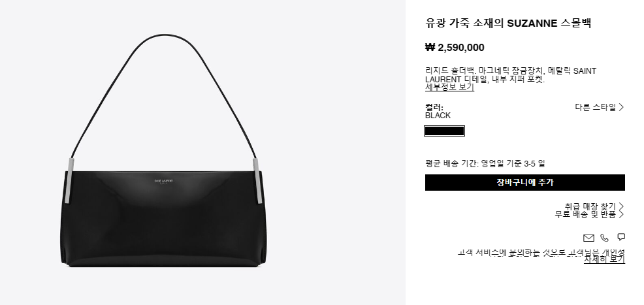This screenshot has width=644, height=305.
Task: Click the ₩ 2,590,000 price text
Action: pyautogui.click(x=455, y=48)
